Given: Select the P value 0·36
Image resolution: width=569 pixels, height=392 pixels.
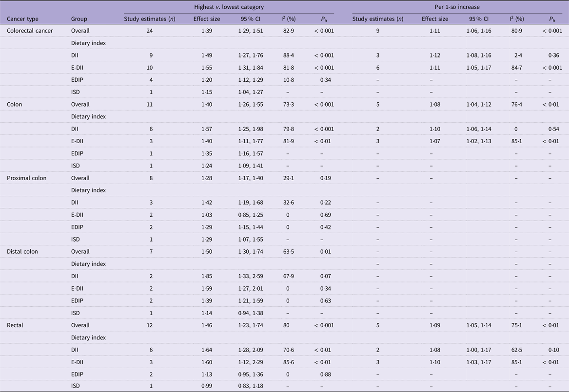Looking at the screenshot, I should click(x=549, y=56).
